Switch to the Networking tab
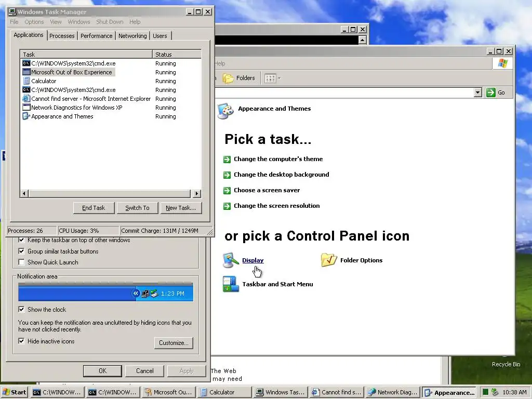The width and height of the screenshot is (532, 399). point(132,36)
